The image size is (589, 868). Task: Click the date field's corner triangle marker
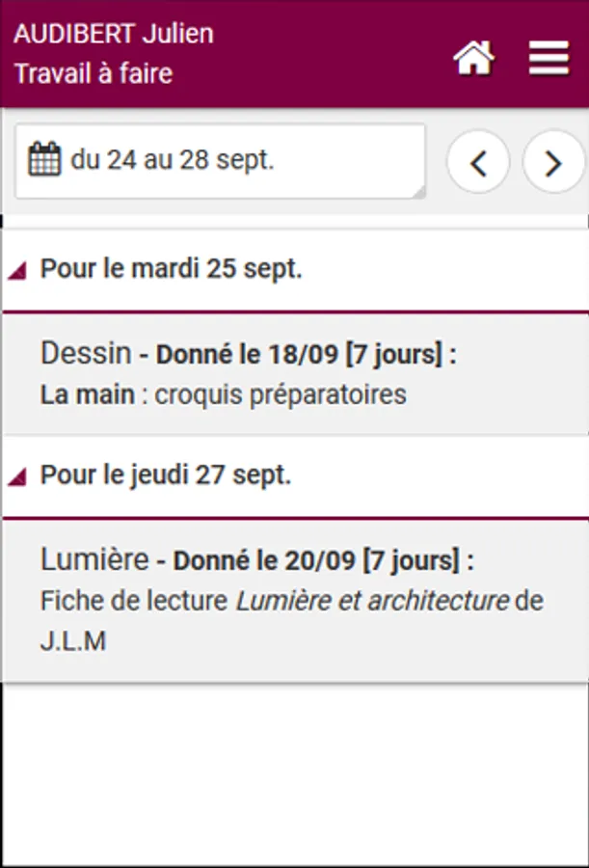coord(418,193)
